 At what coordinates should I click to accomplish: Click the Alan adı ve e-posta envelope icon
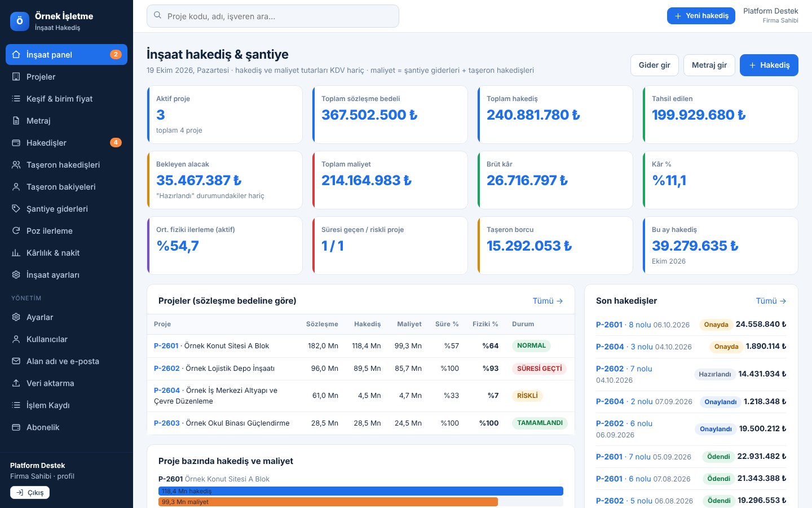click(x=16, y=361)
